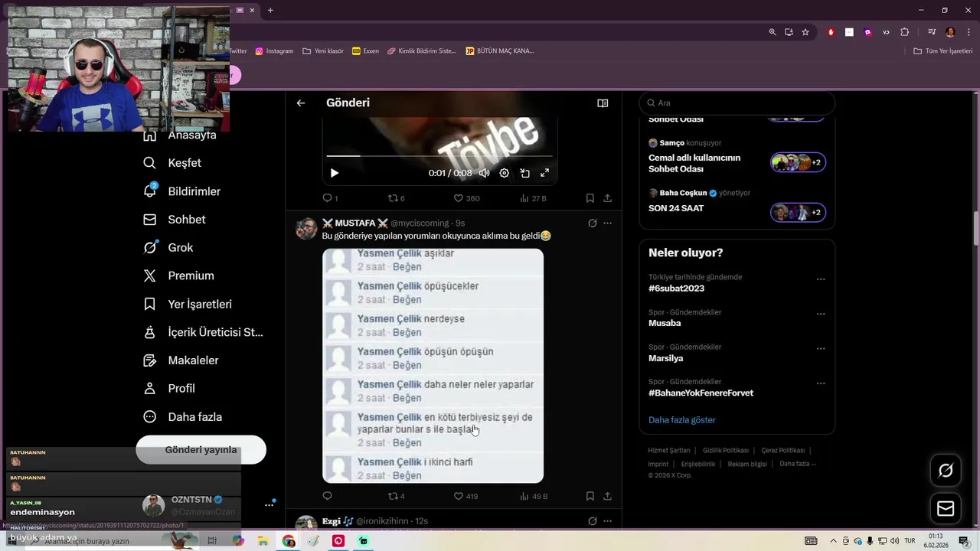The image size is (980, 551).
Task: Go to Profil page
Action: [169, 389]
